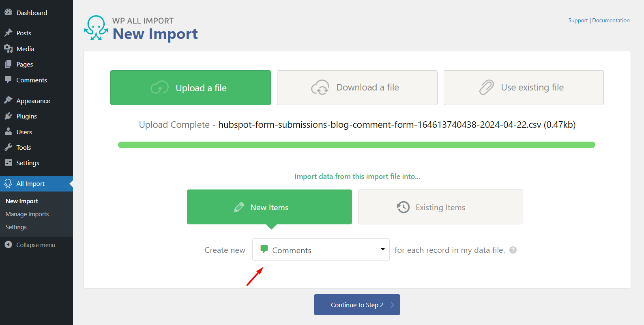Click the Dashboard gauge icon in sidebar

[x=8, y=13]
